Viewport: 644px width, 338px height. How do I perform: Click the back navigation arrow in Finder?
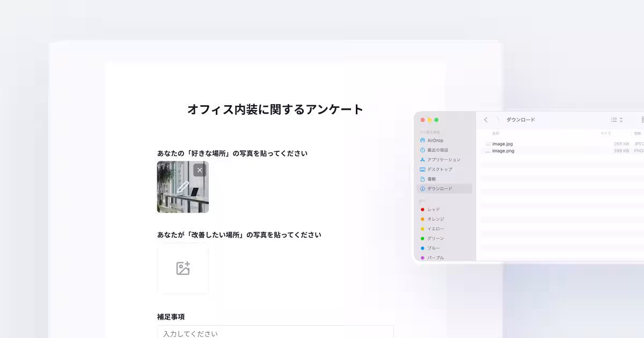tap(486, 120)
